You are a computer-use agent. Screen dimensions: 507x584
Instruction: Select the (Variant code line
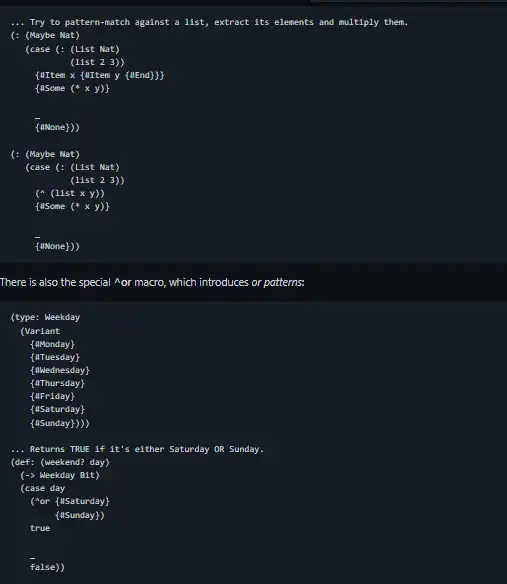[x=40, y=331]
